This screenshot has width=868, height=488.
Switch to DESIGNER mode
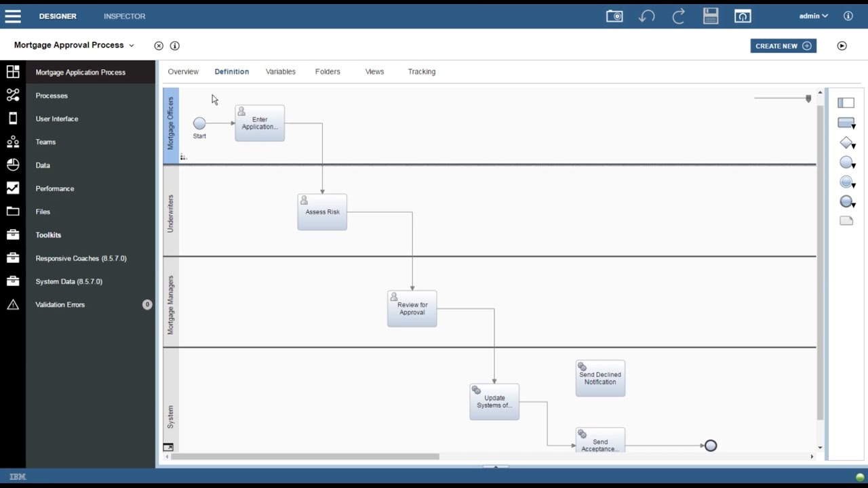coord(58,16)
